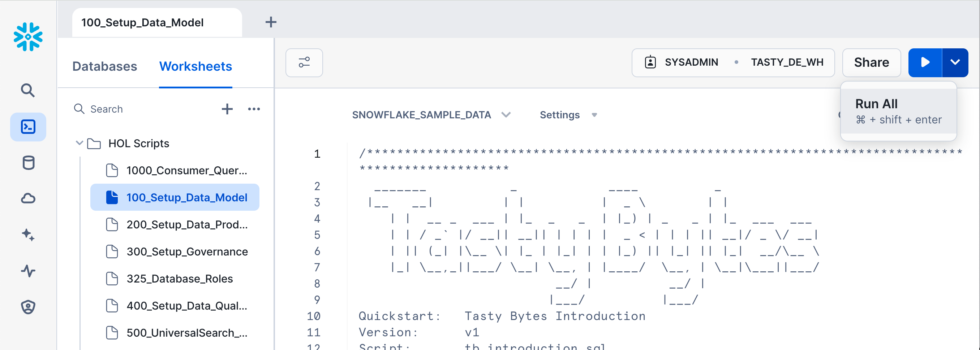
Task: Open the Data database cylinder icon
Action: click(x=28, y=163)
